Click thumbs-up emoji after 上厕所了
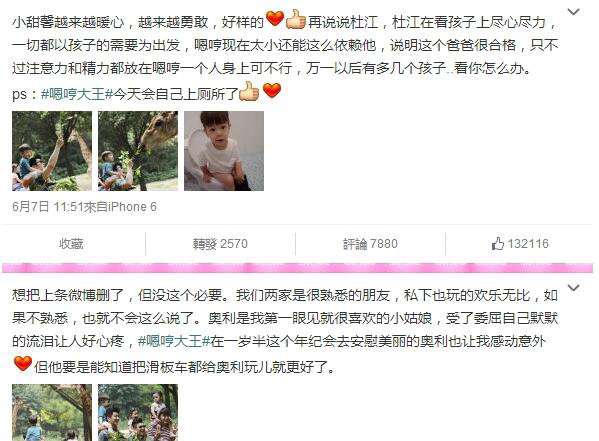599x441 pixels. click(249, 91)
